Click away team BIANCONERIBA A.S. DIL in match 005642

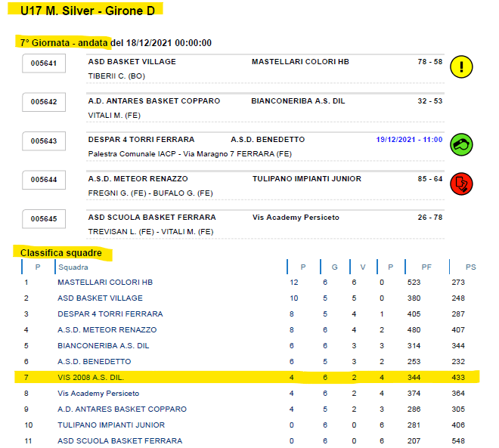(298, 100)
